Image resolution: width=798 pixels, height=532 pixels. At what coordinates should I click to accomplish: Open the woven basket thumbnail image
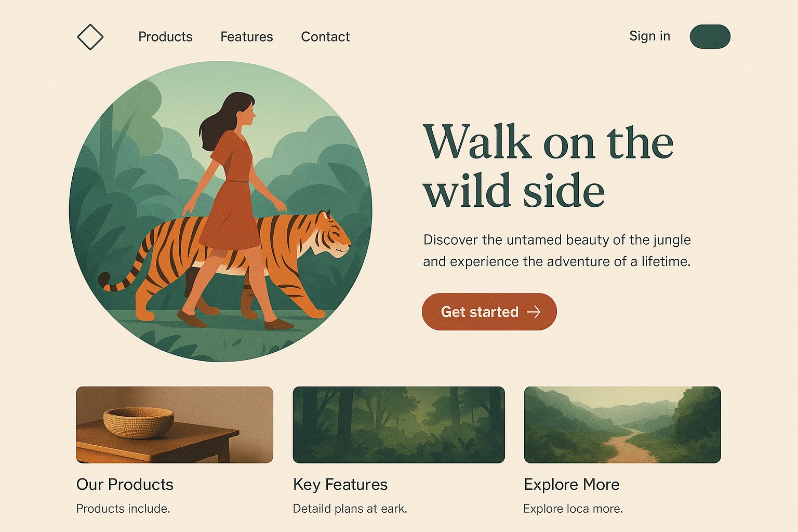pyautogui.click(x=175, y=424)
